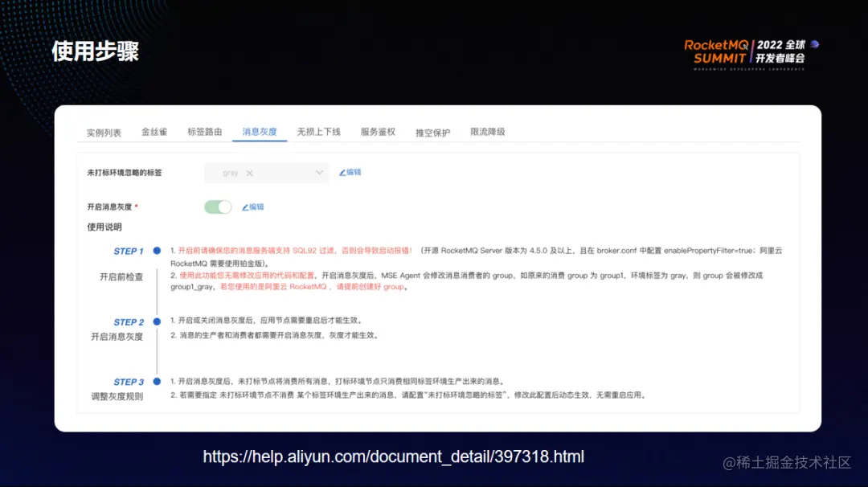Click the STEP 1 blue dot marker

coord(157,251)
